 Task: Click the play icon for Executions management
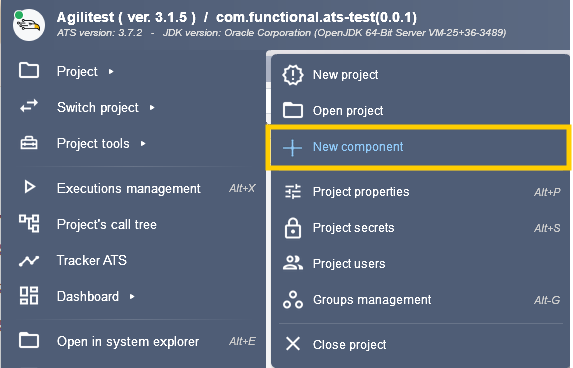[30, 187]
